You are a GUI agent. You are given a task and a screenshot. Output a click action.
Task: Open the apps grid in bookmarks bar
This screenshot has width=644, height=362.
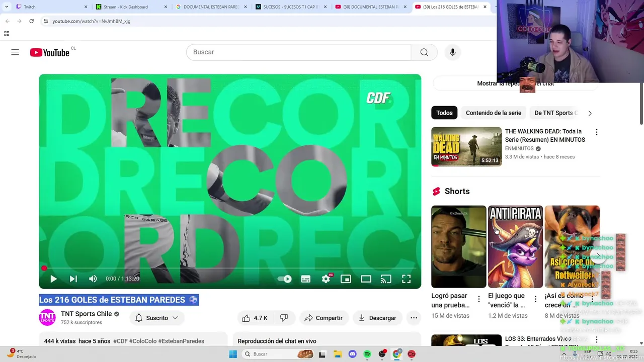click(x=7, y=34)
